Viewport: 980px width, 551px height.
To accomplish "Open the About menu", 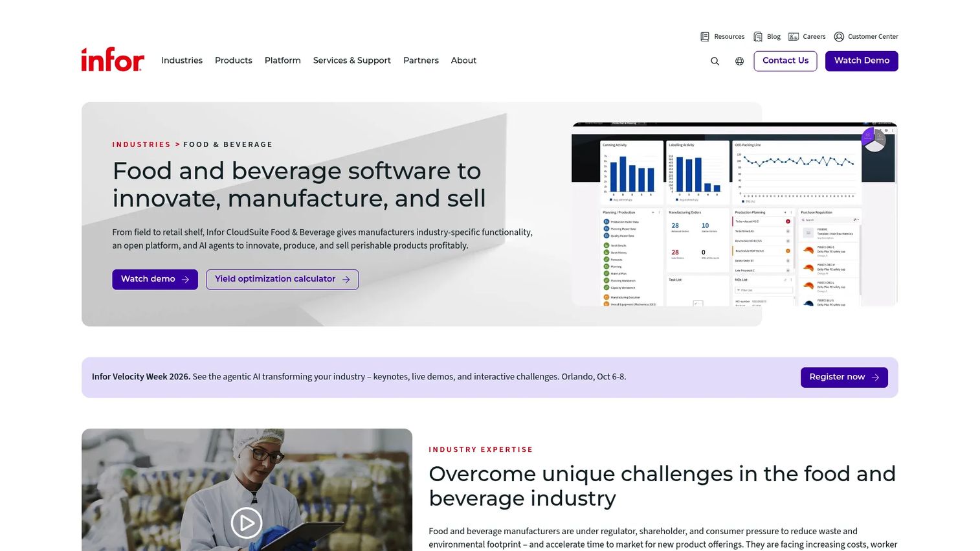I will 463,60.
